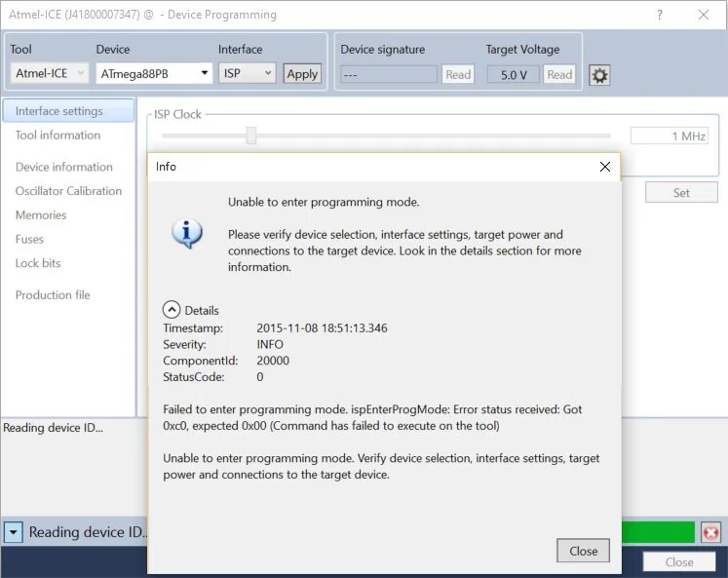Open Lock bits page
This screenshot has width=728, height=578.
click(x=38, y=263)
